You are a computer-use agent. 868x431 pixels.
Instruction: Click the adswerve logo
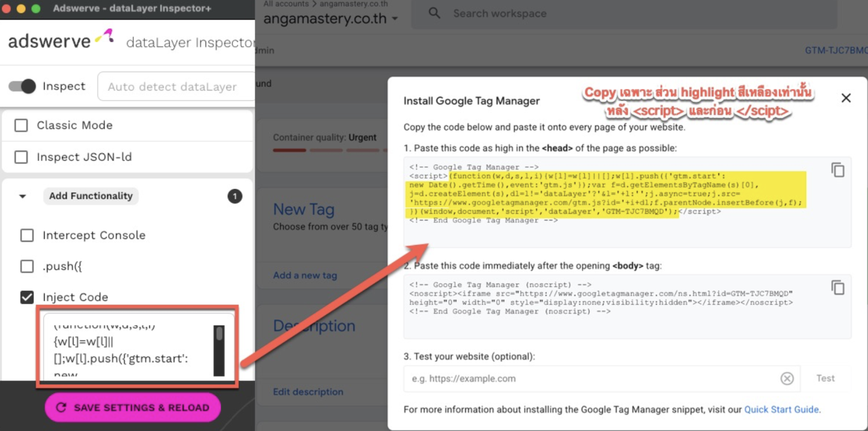click(61, 40)
